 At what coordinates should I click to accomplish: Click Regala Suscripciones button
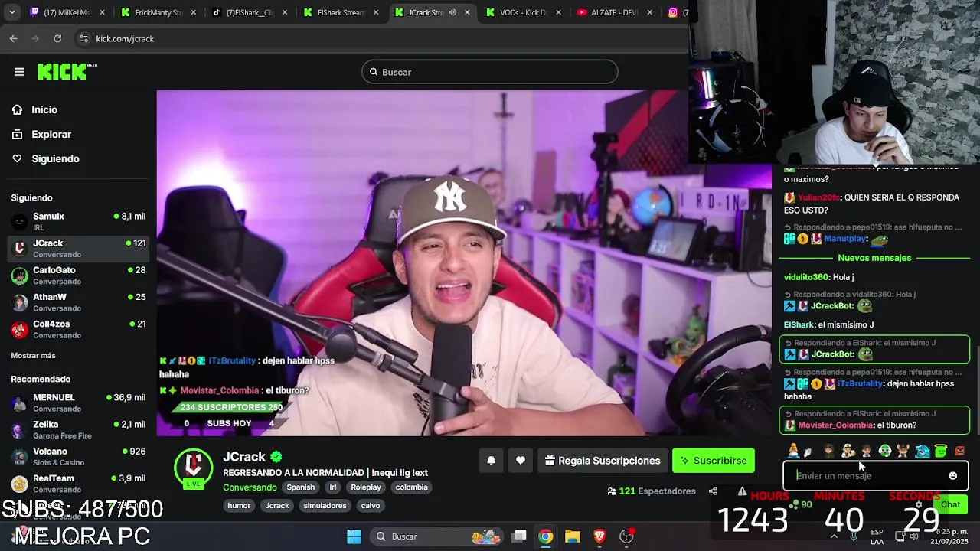coord(603,461)
